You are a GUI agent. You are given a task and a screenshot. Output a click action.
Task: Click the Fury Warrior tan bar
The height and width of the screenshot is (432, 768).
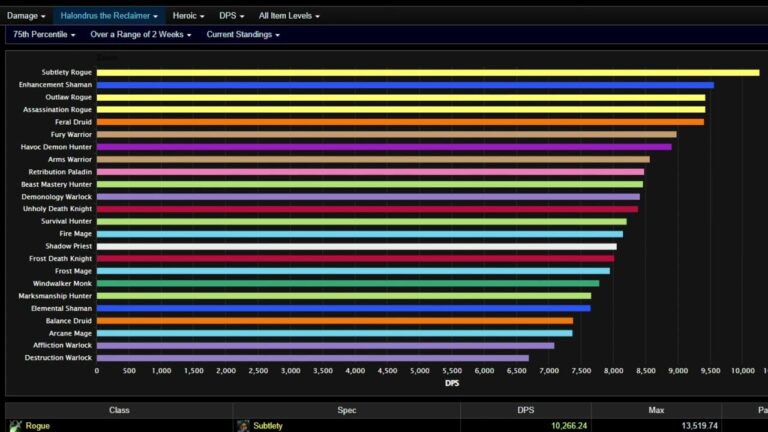(386, 134)
